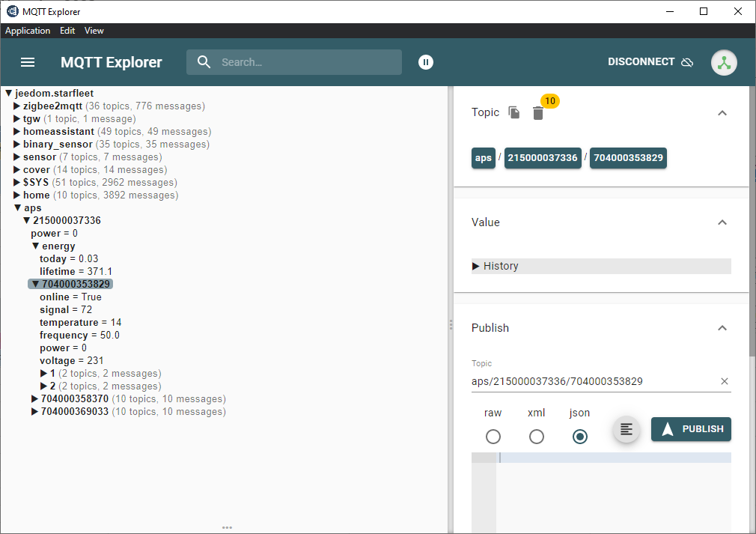The height and width of the screenshot is (534, 756).
Task: Click the 215000037336 breadcrumb chip
Action: coord(543,158)
